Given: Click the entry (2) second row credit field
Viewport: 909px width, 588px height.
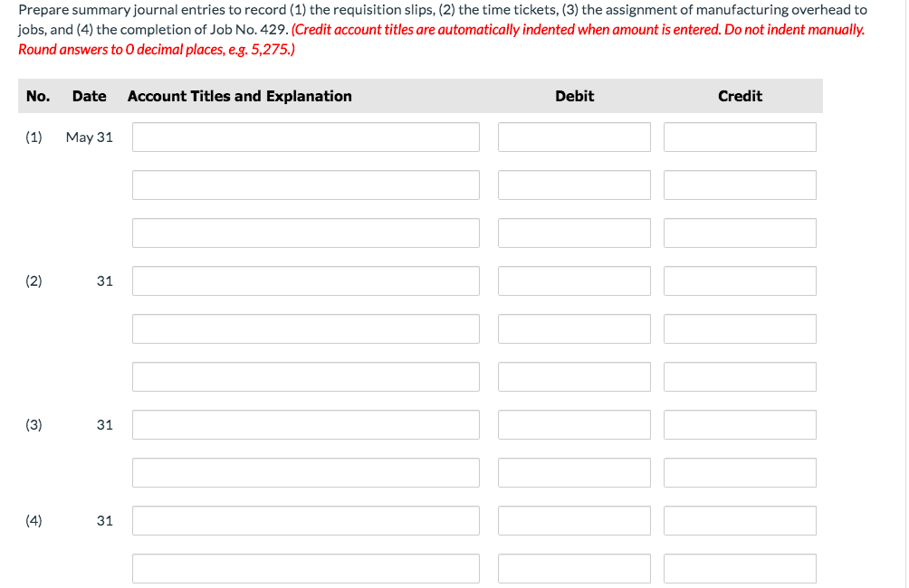Looking at the screenshot, I should [740, 329].
